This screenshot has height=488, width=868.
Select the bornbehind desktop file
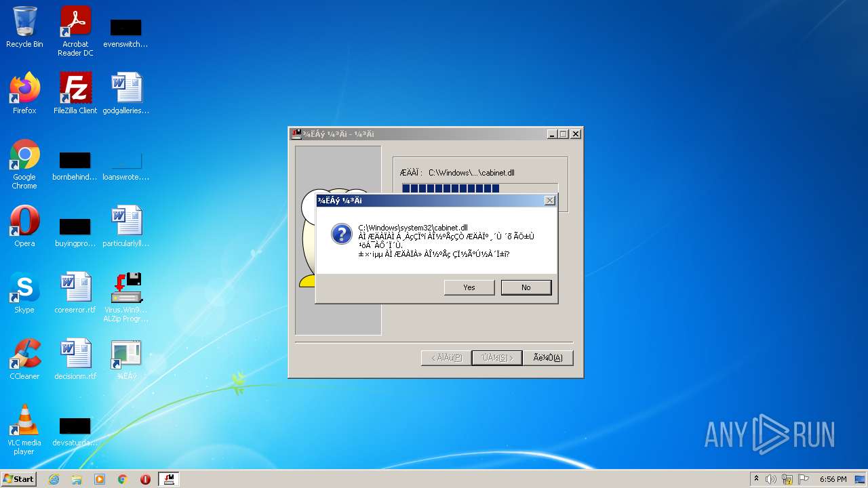pyautogui.click(x=75, y=167)
